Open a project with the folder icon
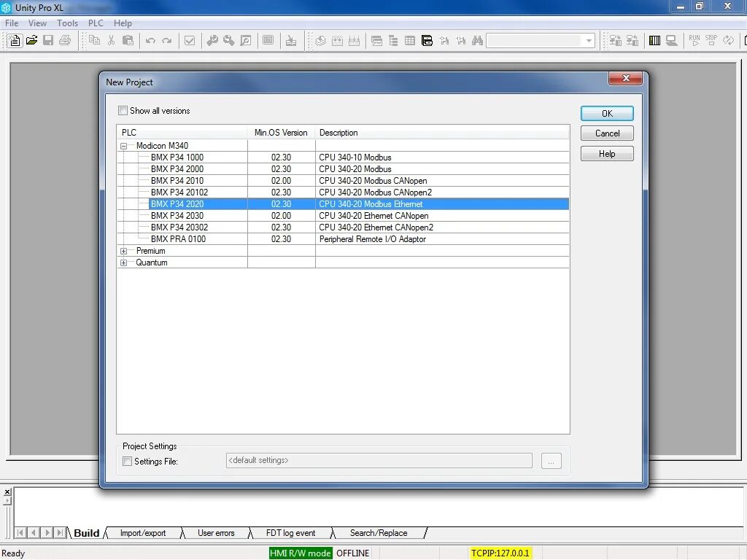The height and width of the screenshot is (560, 747). (31, 41)
